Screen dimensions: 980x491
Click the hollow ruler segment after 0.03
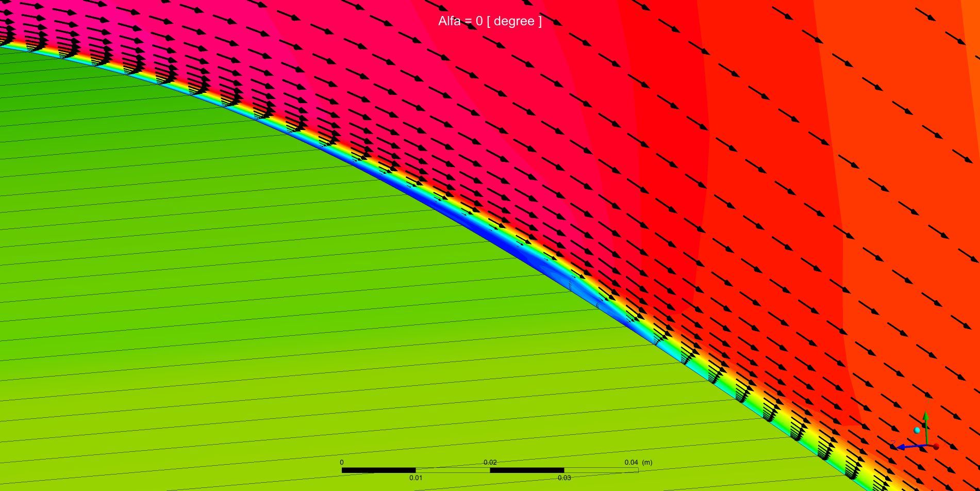(x=601, y=470)
